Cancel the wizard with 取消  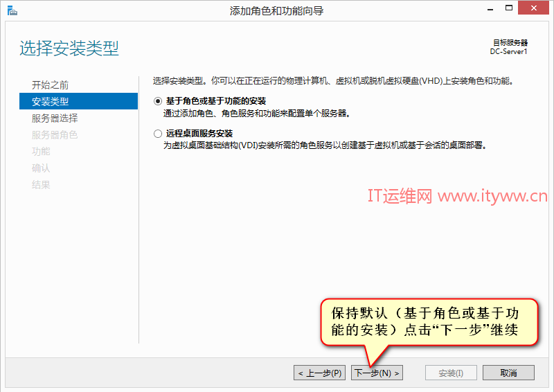click(508, 373)
